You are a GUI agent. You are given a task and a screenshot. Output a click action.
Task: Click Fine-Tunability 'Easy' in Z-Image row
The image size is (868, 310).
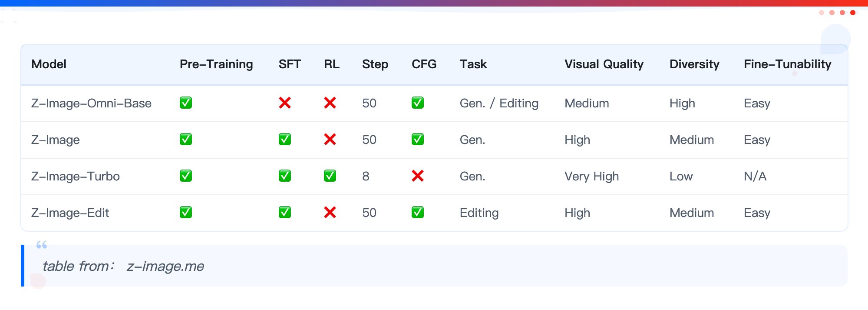(x=757, y=140)
